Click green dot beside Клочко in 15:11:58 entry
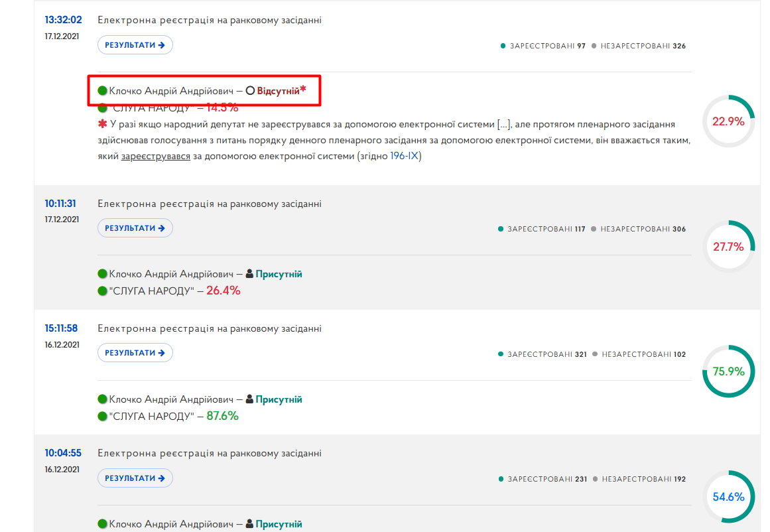Viewport: 770px width, 532px height. coord(102,399)
